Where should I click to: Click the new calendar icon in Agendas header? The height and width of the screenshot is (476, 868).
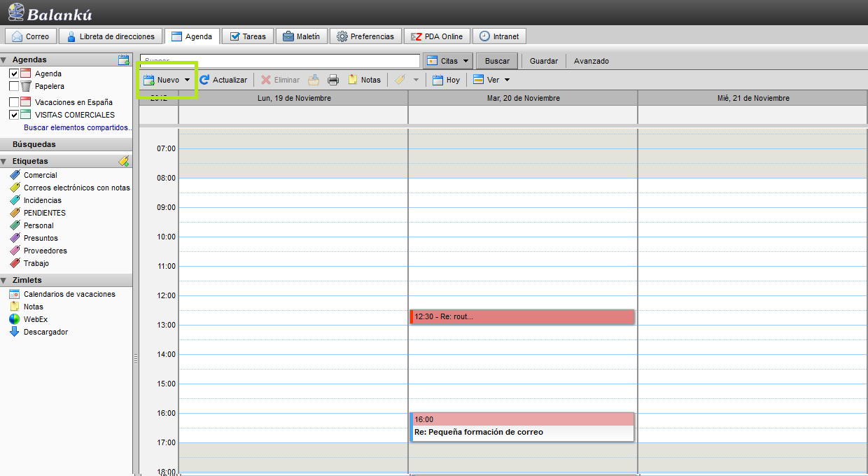(124, 60)
